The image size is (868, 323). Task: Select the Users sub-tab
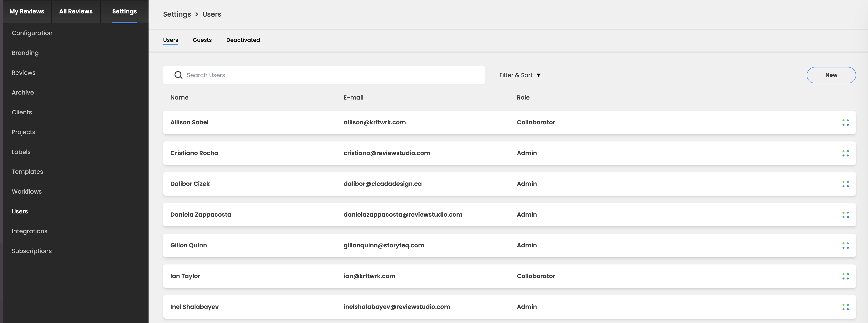coord(170,40)
